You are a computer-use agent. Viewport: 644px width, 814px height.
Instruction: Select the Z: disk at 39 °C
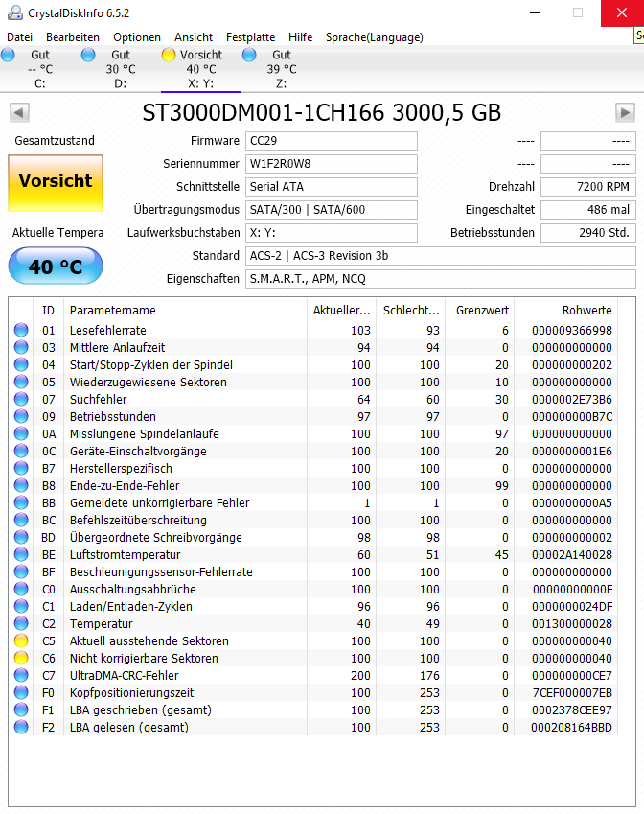coord(281,69)
